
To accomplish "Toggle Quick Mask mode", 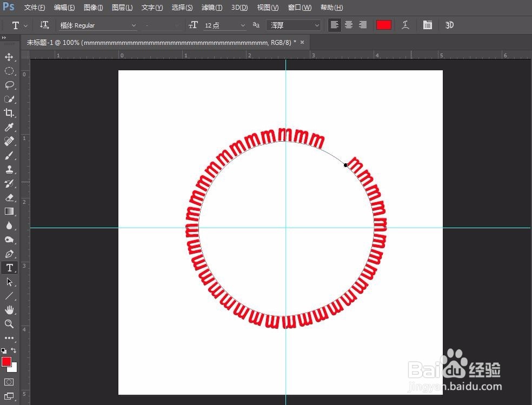I will (9, 382).
